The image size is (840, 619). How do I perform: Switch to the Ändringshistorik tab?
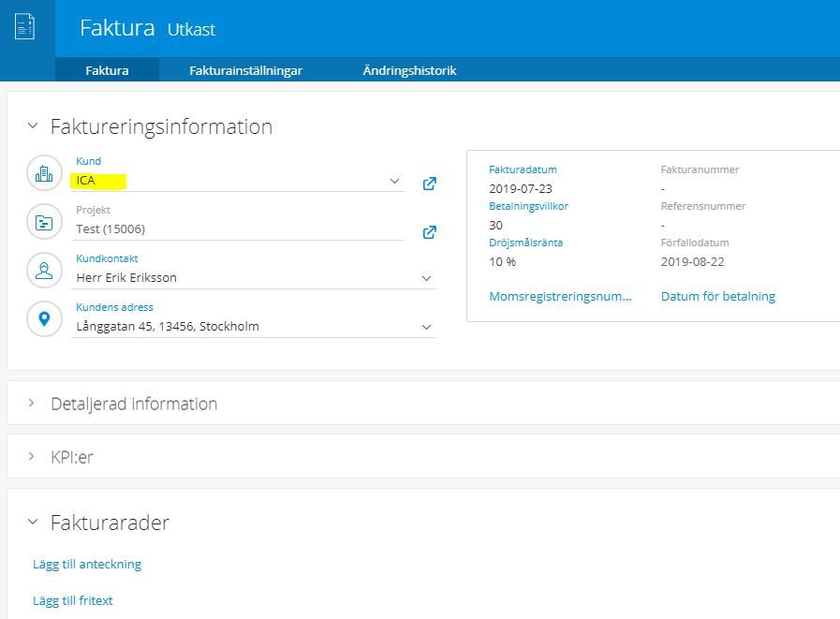[410, 70]
